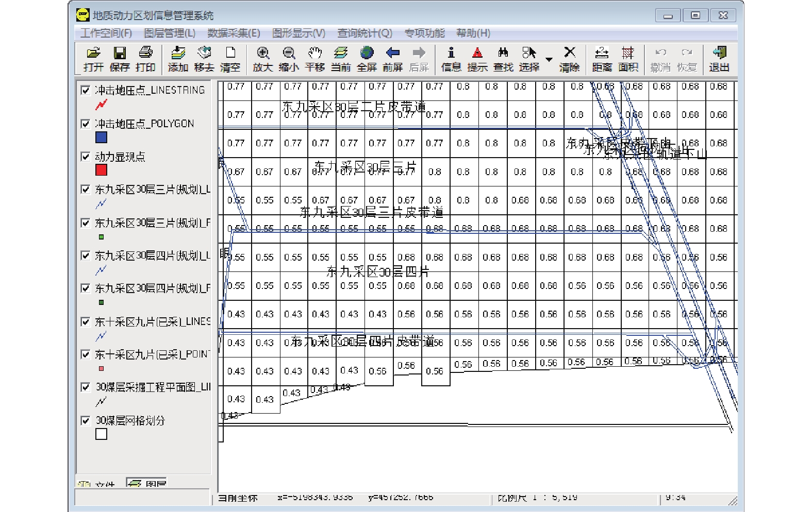Toggle the 动力显现点 layer checkbox

point(86,157)
